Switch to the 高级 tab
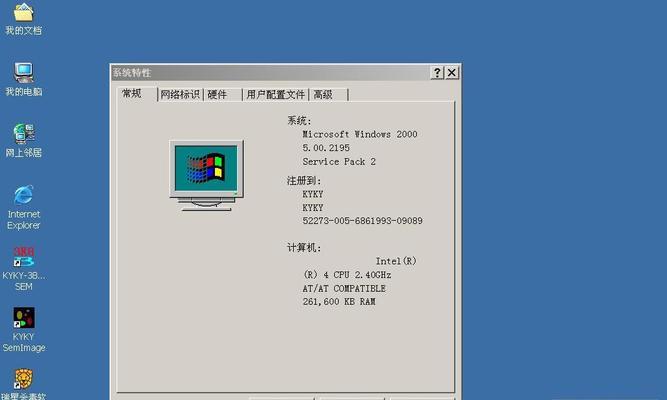 [328, 94]
